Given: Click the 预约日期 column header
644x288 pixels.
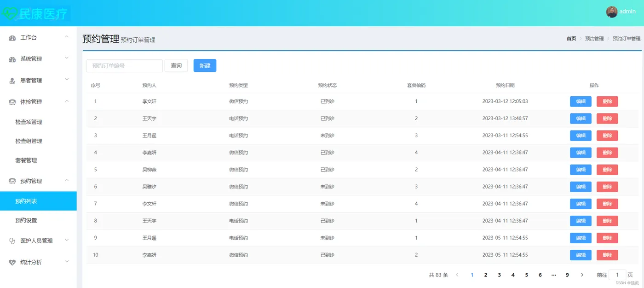Looking at the screenshot, I should 505,85.
